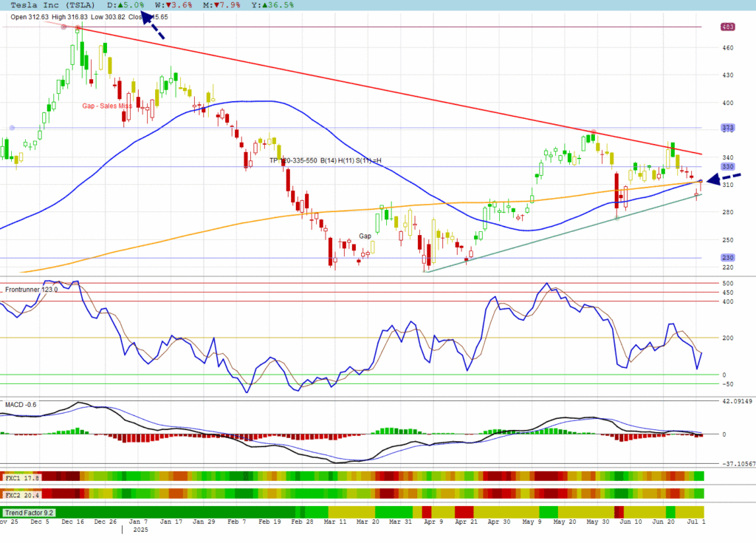Click the 2025 year marker

140,530
